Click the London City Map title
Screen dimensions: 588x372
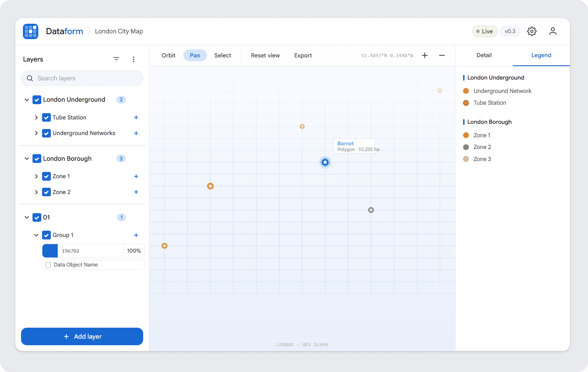point(119,31)
